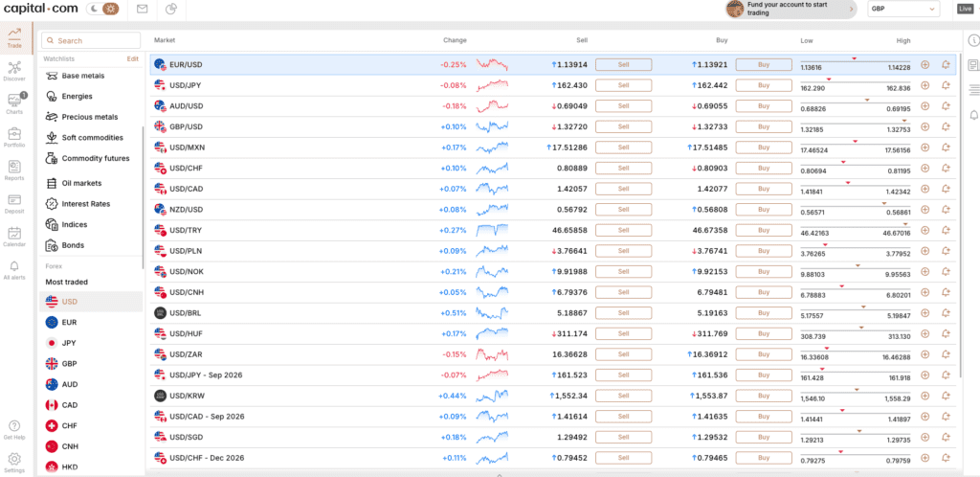
Task: Open the Trade section in sidebar
Action: (14, 37)
